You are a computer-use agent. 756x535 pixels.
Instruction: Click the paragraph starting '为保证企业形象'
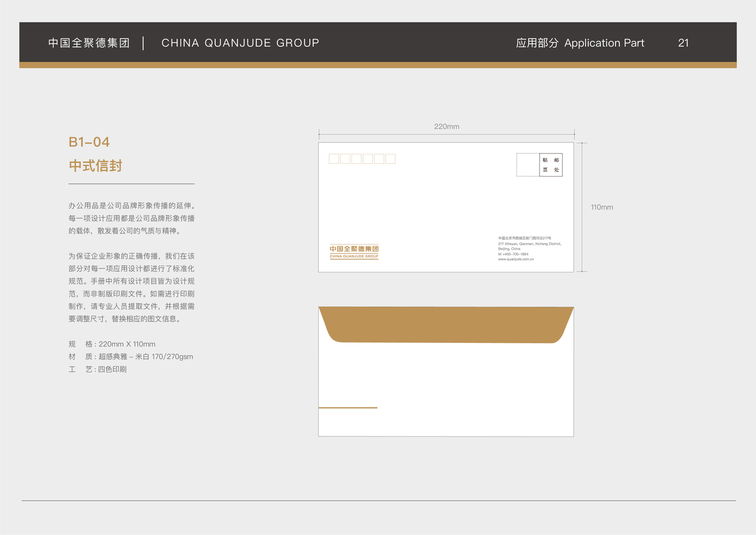(132, 287)
